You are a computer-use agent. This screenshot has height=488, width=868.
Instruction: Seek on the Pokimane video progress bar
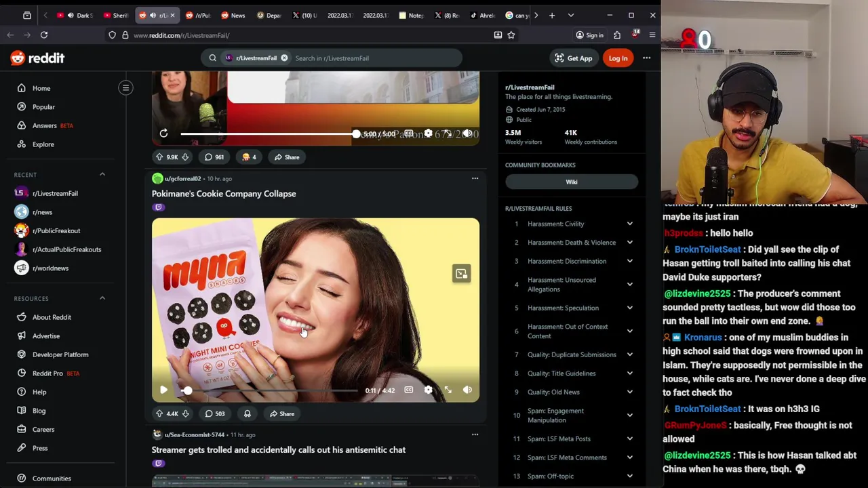tap(269, 390)
